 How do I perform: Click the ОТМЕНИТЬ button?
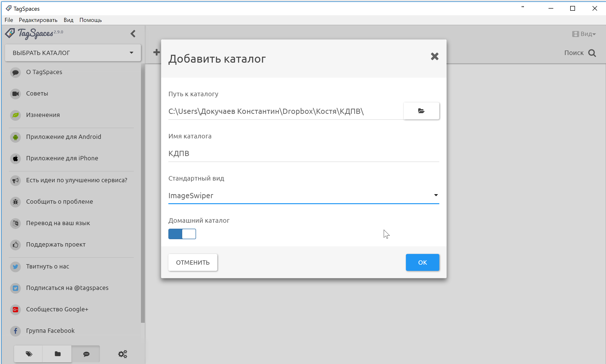193,262
